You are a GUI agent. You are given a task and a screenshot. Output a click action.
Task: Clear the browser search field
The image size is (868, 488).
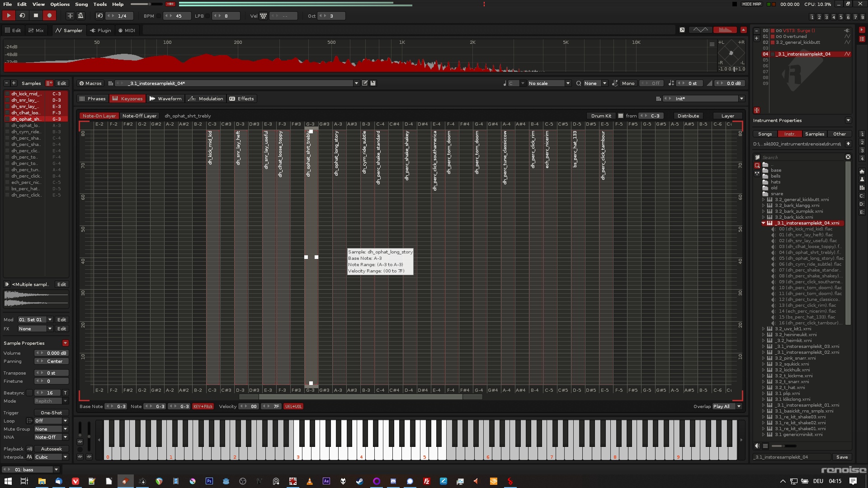pos(848,157)
